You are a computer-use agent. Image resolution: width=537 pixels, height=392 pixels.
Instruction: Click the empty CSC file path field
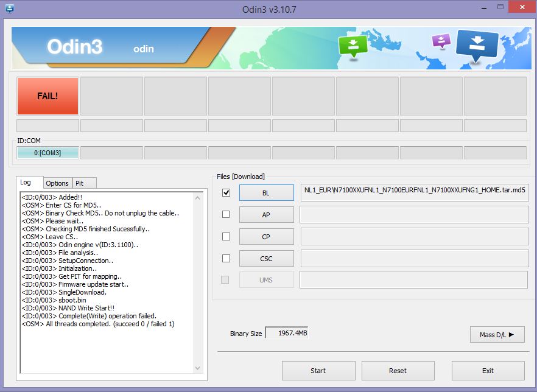415,259
